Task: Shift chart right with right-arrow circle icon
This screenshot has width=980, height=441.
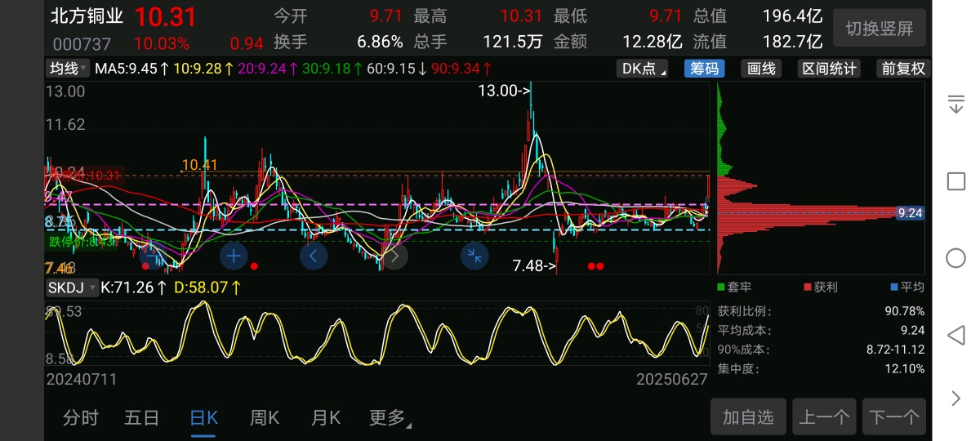Action: click(394, 256)
